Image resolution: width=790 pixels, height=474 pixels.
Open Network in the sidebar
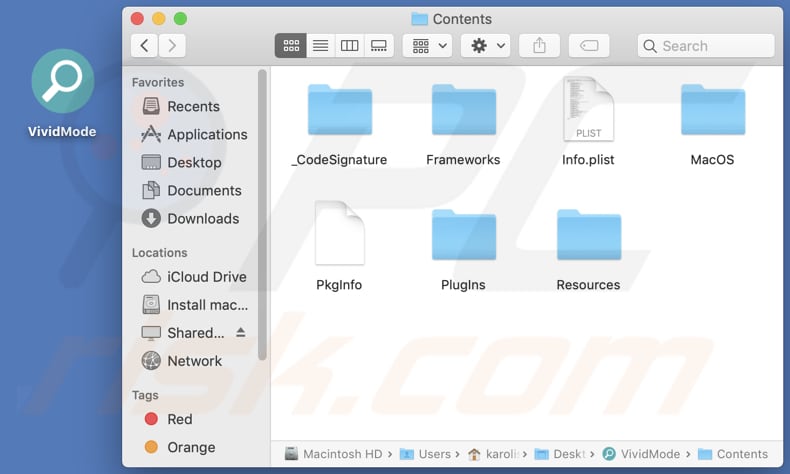182,361
